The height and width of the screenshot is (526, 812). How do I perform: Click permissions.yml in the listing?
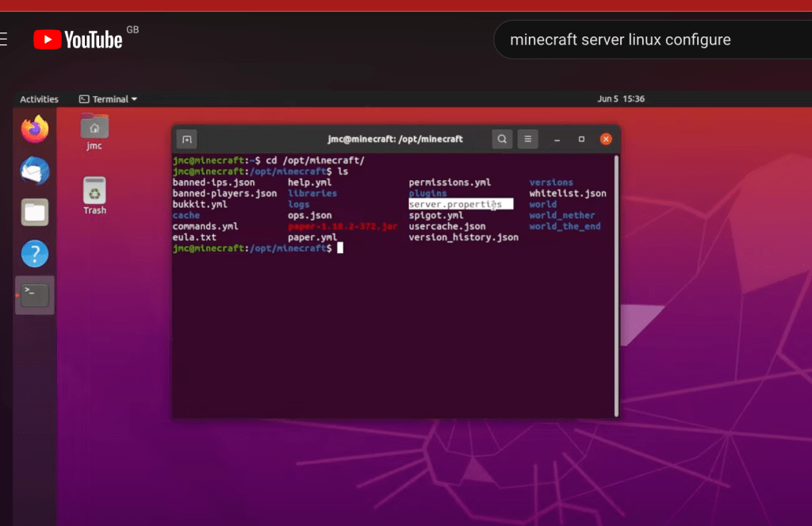pos(450,182)
